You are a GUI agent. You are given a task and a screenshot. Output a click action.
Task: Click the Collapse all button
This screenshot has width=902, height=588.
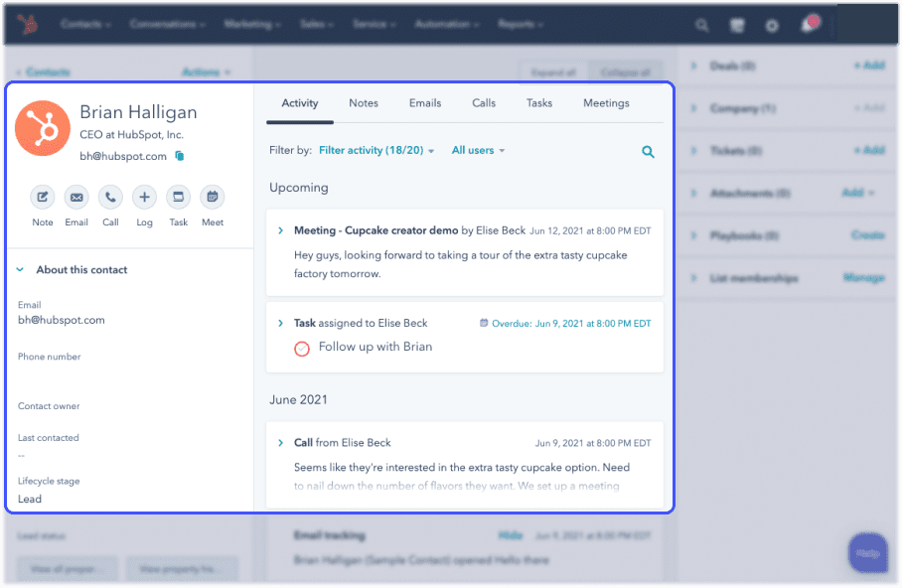(625, 73)
